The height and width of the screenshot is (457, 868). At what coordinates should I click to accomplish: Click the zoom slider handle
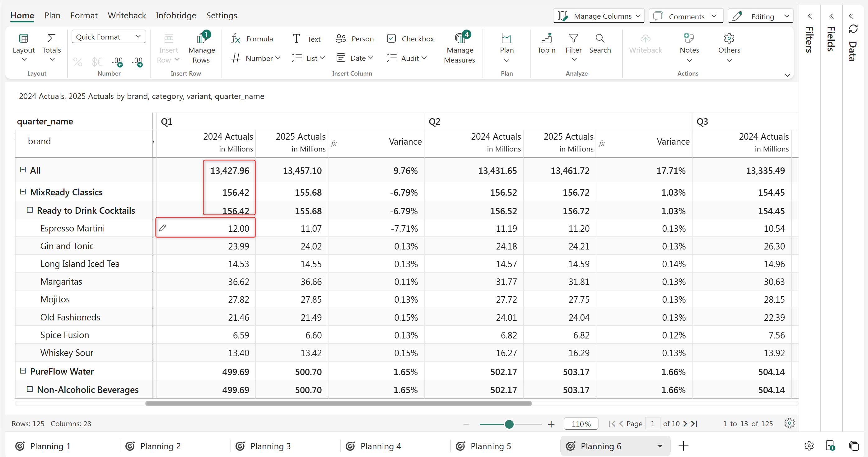click(509, 424)
